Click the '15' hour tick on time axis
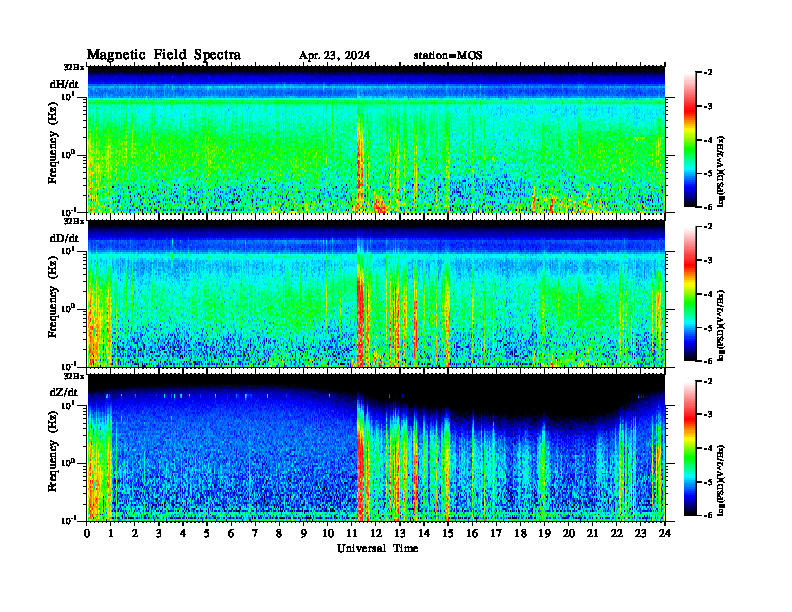 coord(448,533)
